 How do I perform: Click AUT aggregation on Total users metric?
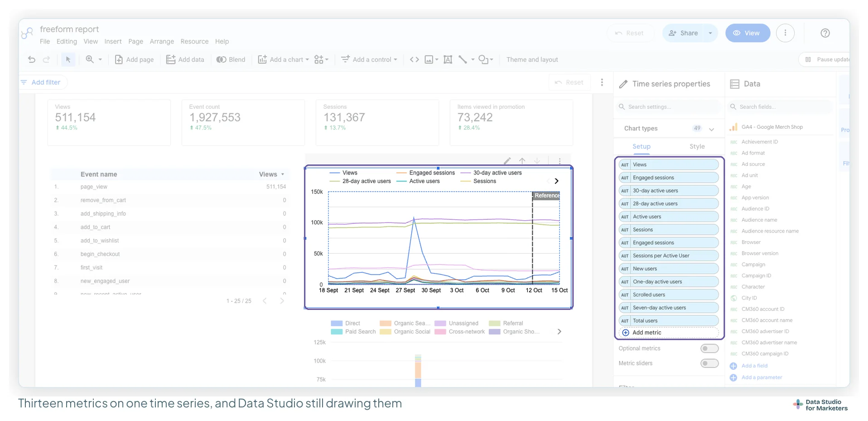pyautogui.click(x=625, y=321)
